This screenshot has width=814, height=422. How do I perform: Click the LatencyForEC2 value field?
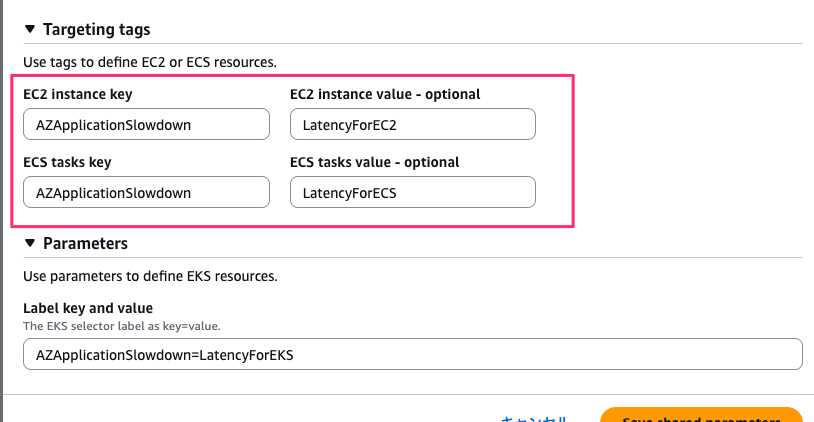point(412,124)
